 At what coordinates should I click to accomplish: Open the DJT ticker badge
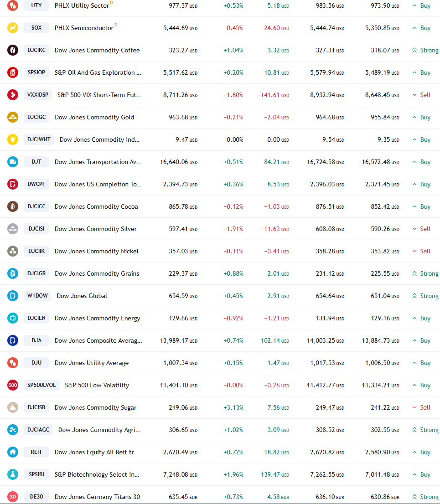[x=36, y=162]
